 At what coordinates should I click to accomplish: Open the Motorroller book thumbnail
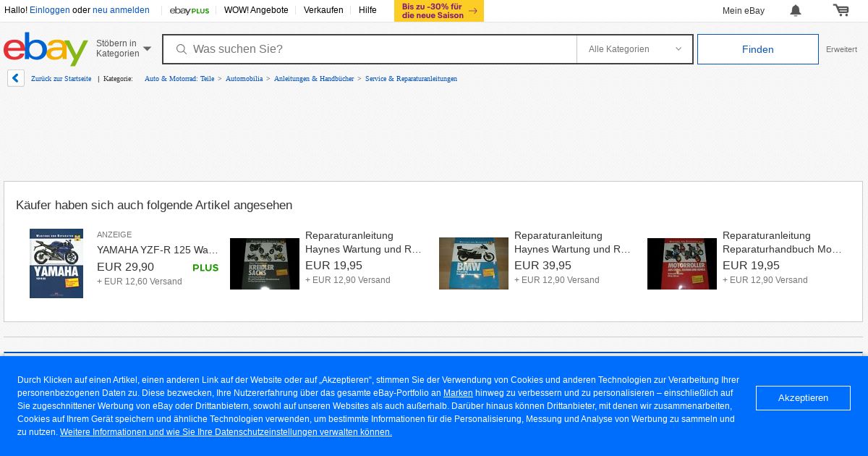click(x=682, y=263)
